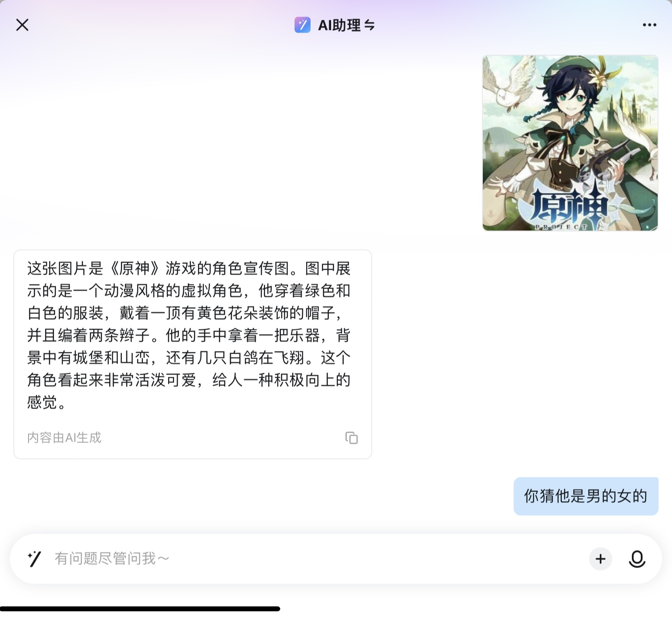The height and width of the screenshot is (618, 672).
Task: Tap the last line 感觉。of the reply
Action: click(x=46, y=402)
